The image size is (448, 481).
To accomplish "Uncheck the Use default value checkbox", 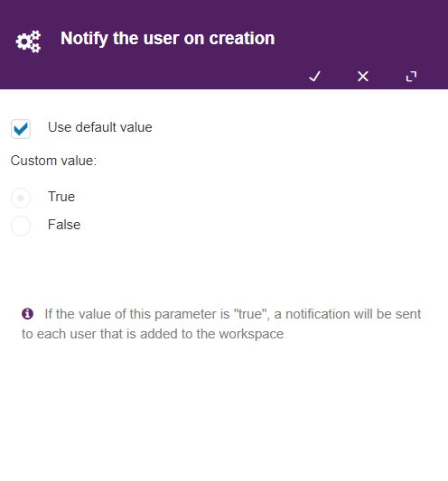I will 21,129.
